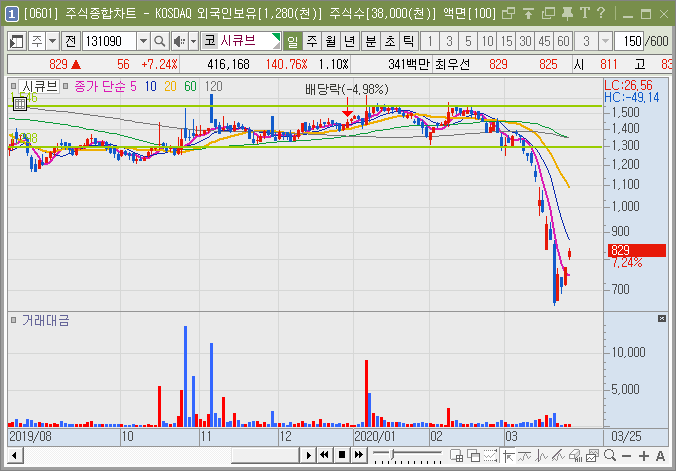
Task: Click the 배당락(-4.98%) label on chart
Action: (x=347, y=89)
